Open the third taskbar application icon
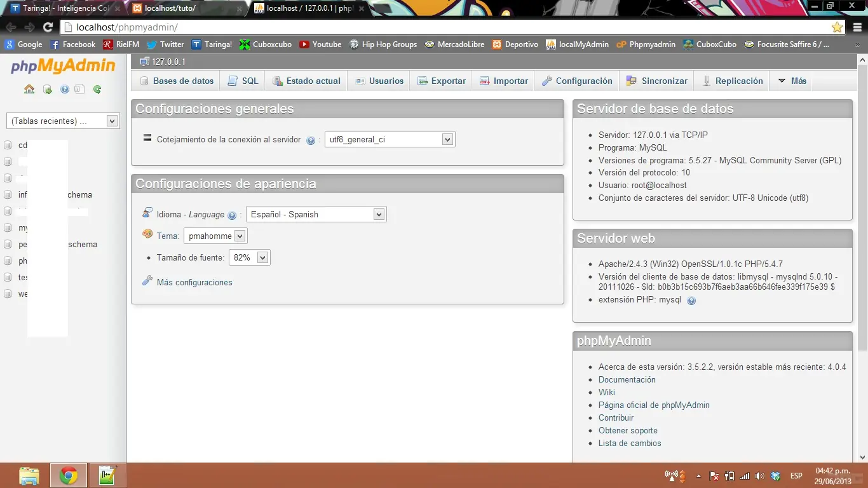Viewport: 868px width, 488px height. [x=108, y=475]
